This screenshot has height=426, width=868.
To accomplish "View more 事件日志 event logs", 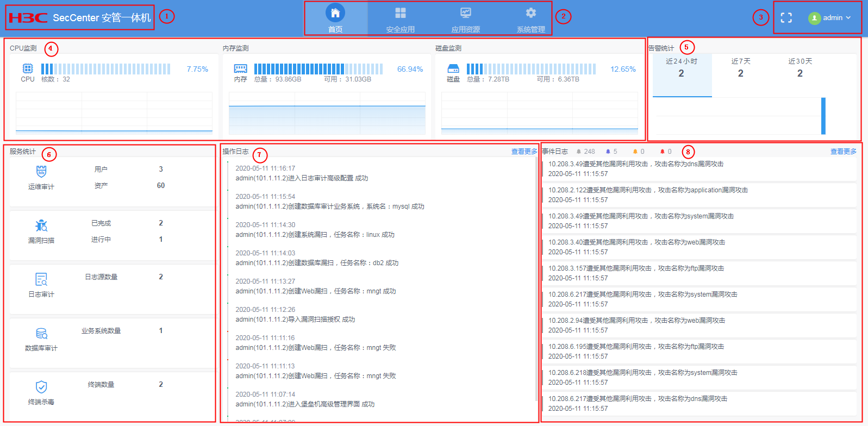I will coord(843,152).
